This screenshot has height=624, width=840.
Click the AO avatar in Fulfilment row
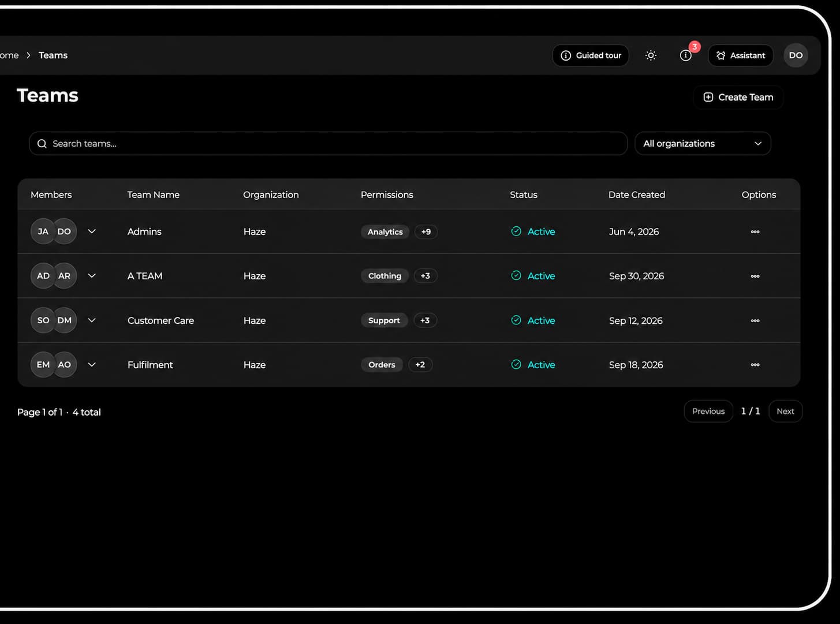[65, 365]
